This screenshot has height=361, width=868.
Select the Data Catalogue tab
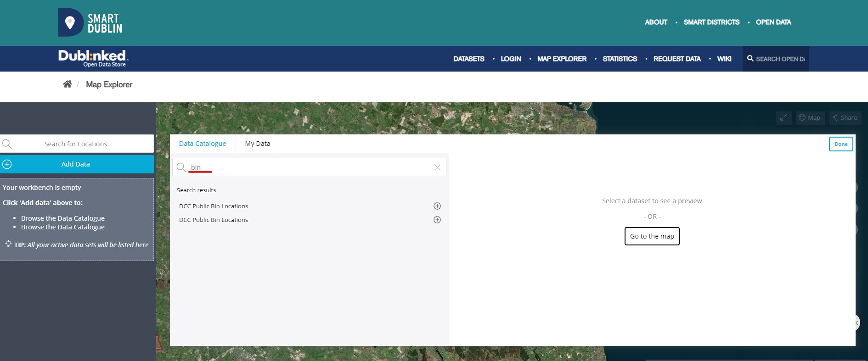[203, 144]
